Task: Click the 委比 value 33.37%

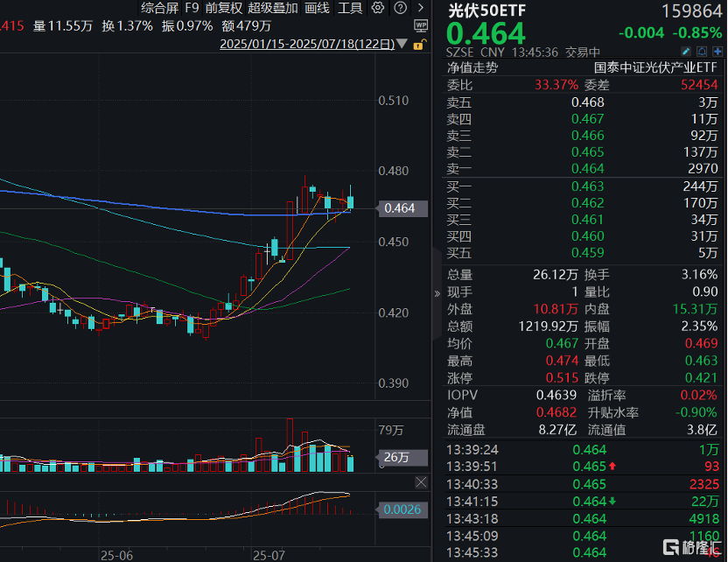Action: click(x=556, y=85)
